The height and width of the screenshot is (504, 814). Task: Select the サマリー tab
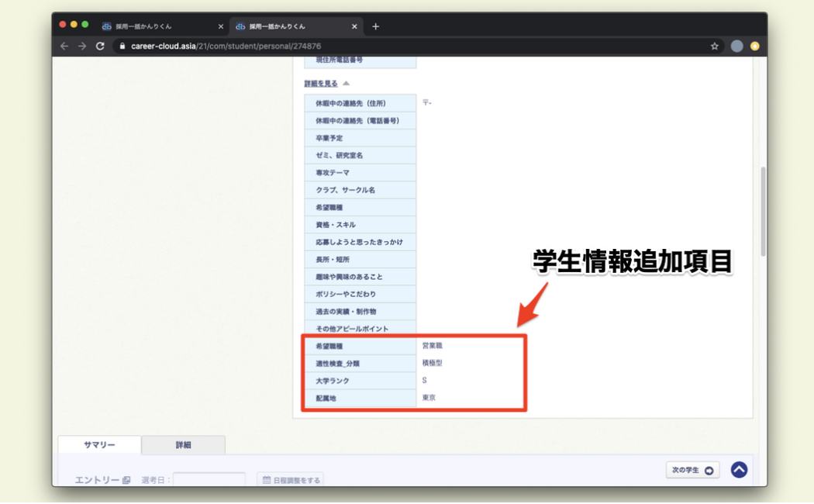pyautogui.click(x=99, y=445)
